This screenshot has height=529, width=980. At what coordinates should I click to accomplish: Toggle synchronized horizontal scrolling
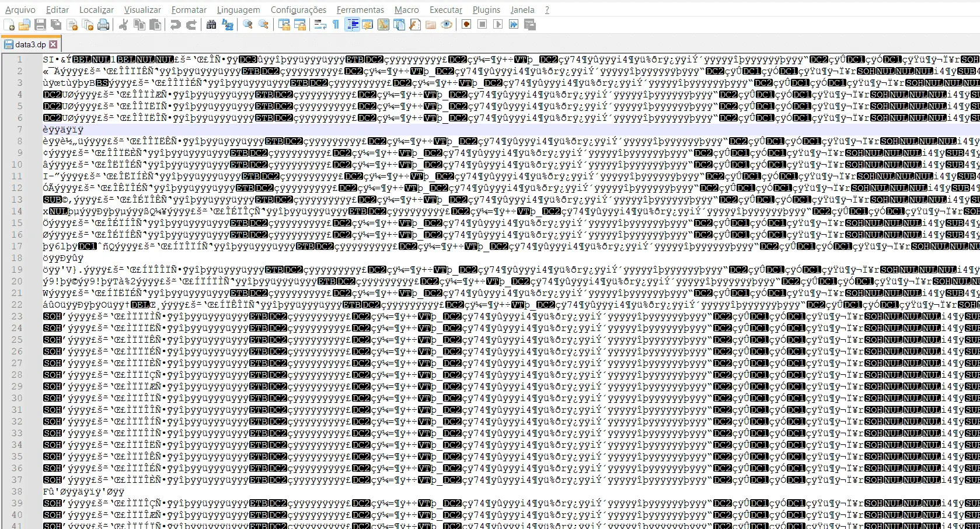(300, 25)
